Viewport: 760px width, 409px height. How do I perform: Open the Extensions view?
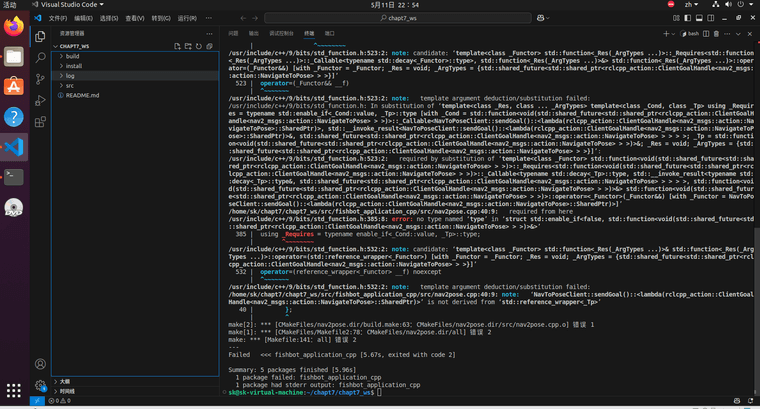[x=40, y=122]
